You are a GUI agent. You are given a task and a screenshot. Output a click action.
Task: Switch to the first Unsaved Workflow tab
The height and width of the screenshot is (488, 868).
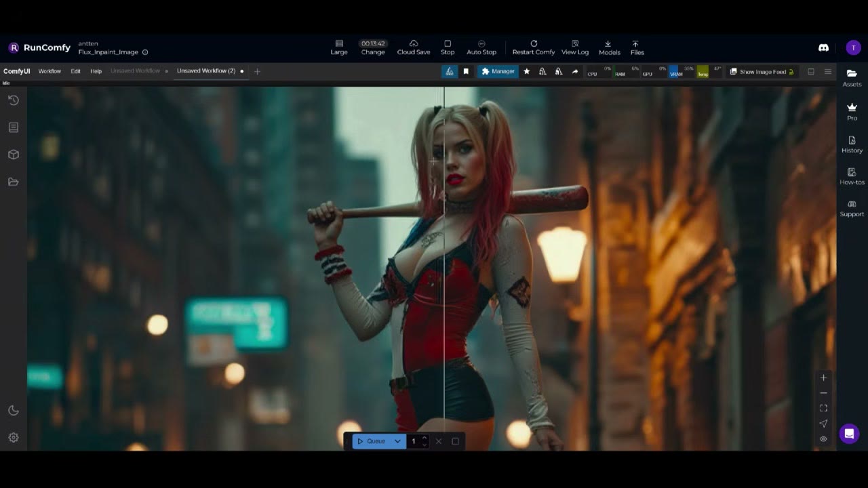[x=136, y=71]
